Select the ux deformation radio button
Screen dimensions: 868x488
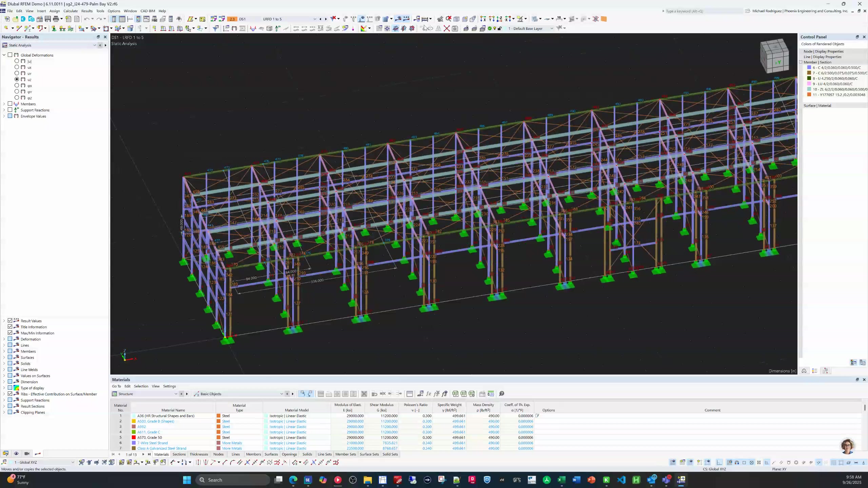click(x=17, y=67)
